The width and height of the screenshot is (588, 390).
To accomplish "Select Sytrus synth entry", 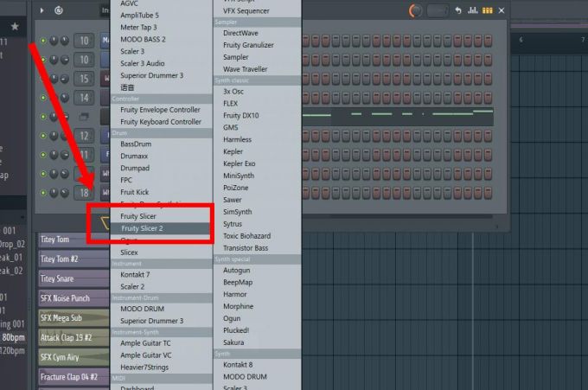I will click(233, 224).
